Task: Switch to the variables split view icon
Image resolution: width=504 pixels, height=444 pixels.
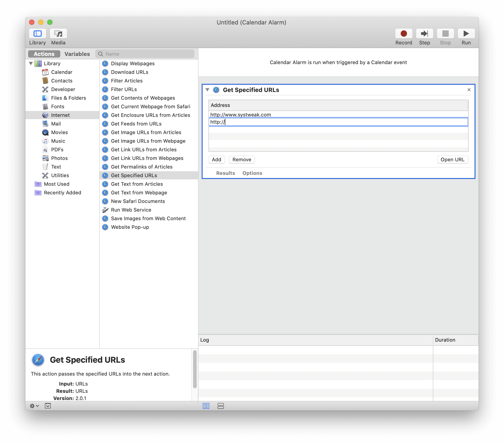Action: [x=221, y=406]
